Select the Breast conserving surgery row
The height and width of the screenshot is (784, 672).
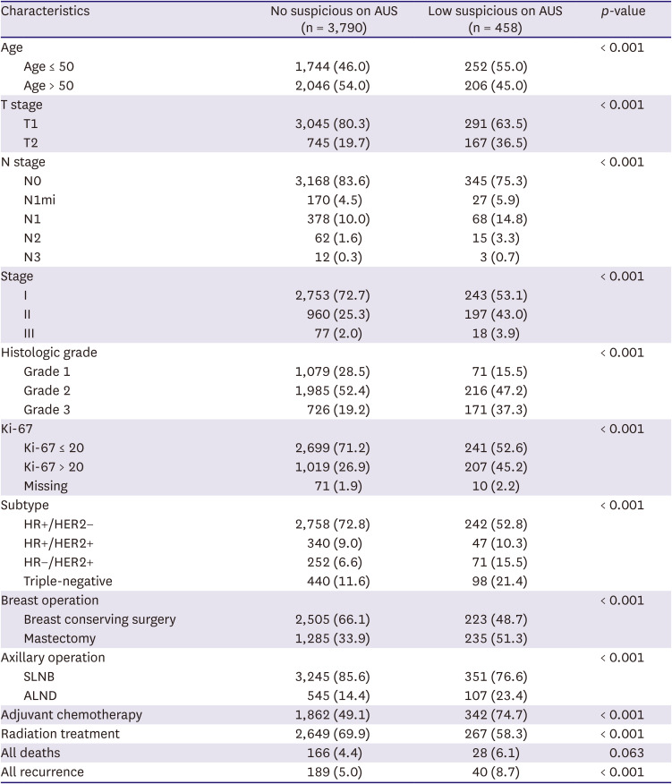(99, 618)
